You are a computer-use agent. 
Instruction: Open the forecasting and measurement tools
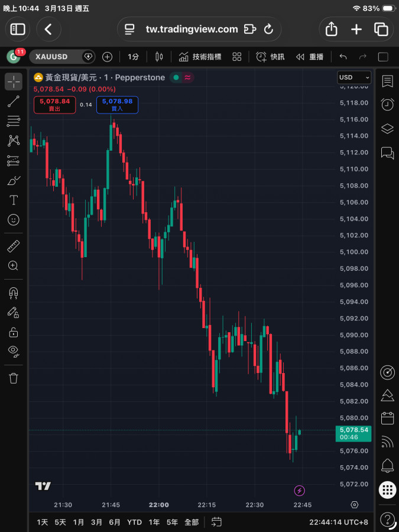(x=14, y=161)
